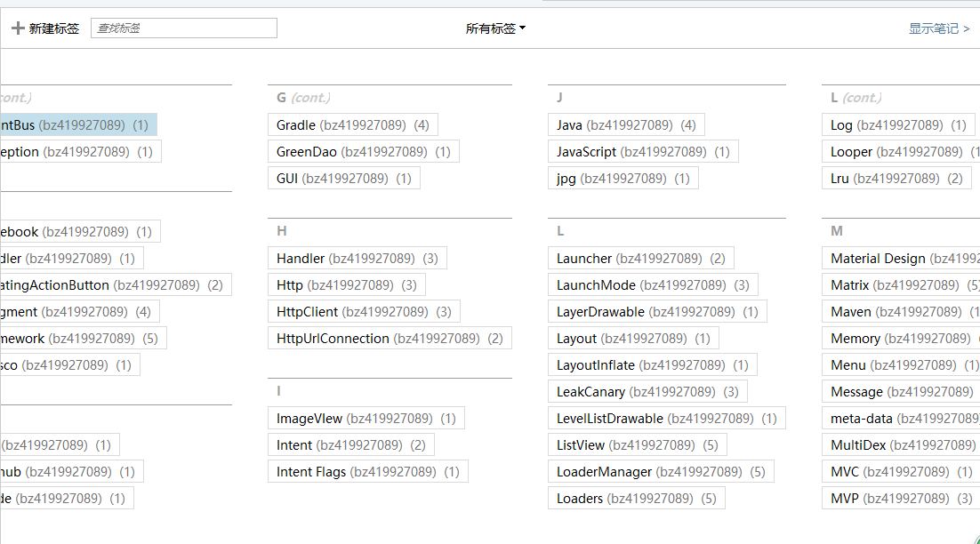This screenshot has width=980, height=544.
Task: Select the Message tag
Action: 901,392
